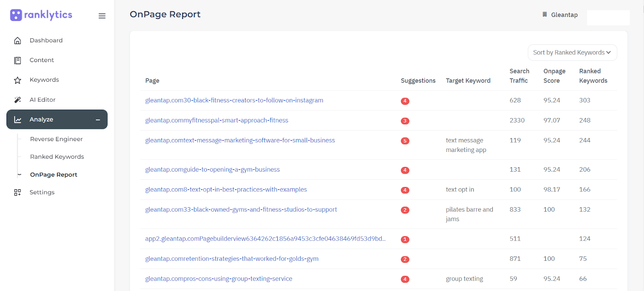This screenshot has width=644, height=291.
Task: Click the 4 suggestions badge for black-fitness-creators row
Action: coord(405,101)
